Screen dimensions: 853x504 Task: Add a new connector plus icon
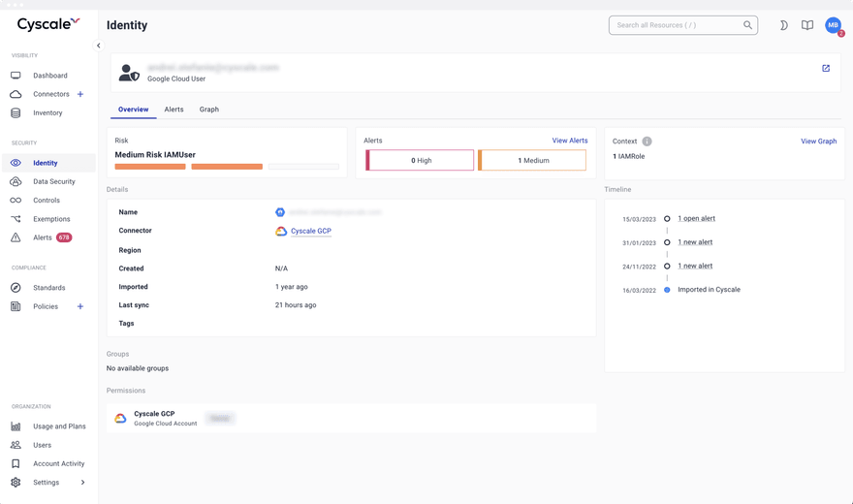tap(80, 94)
